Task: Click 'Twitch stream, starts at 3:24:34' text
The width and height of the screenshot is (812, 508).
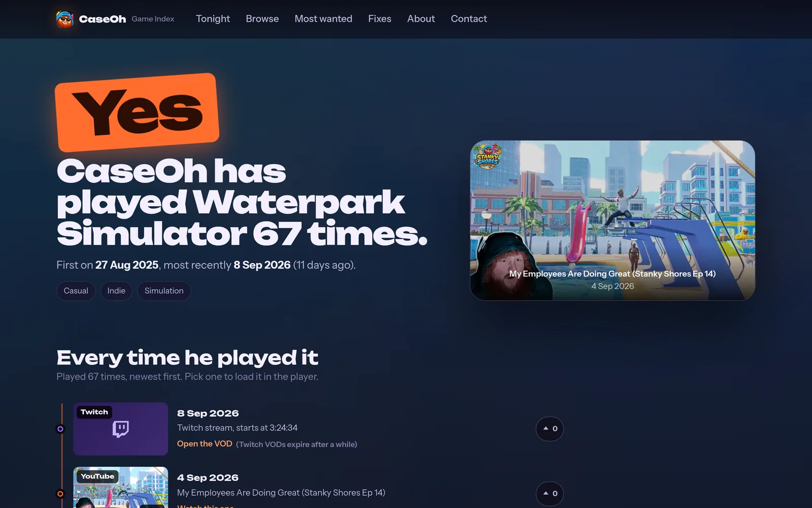Action: [x=238, y=428]
